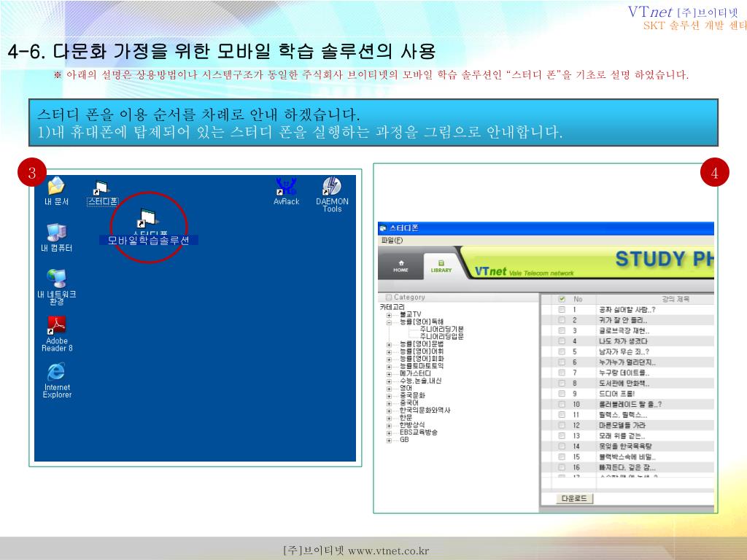Check the box for lecture 2 귀가 잘 안 들리
This screenshot has height=560, width=747.
(x=562, y=320)
